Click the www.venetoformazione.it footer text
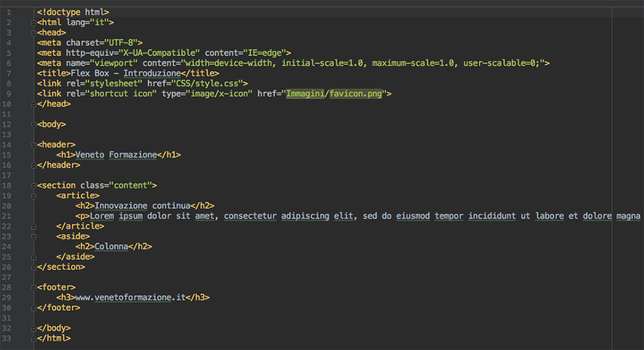The height and width of the screenshot is (350, 644). 131,297
